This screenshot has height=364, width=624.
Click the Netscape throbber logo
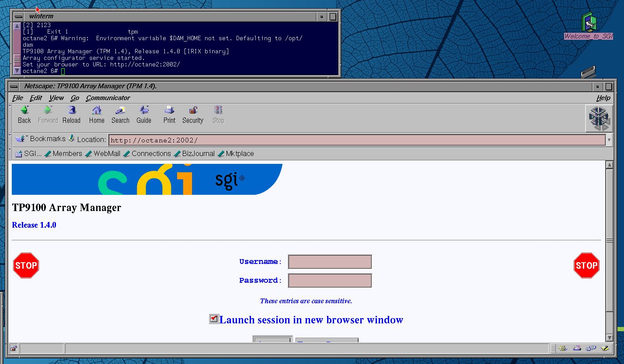pos(599,118)
